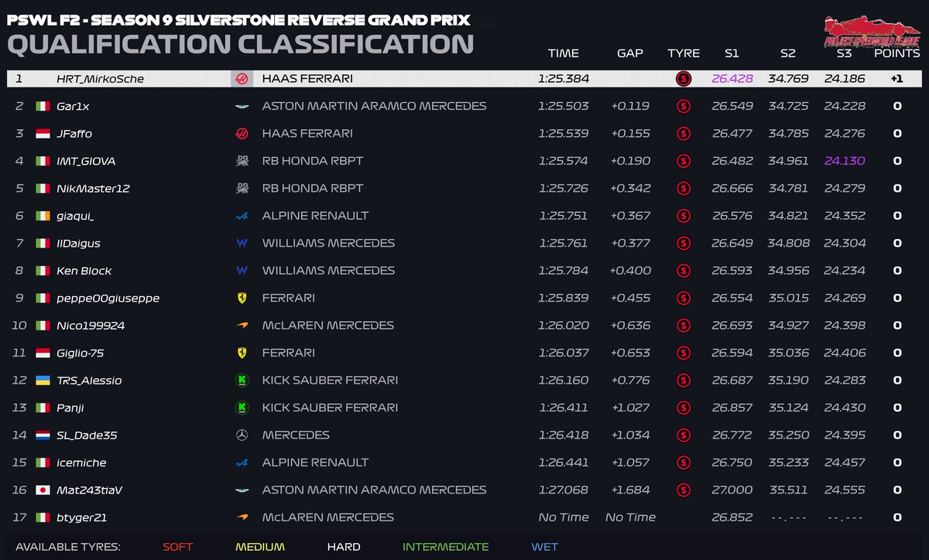This screenshot has width=929, height=560.
Task: Select the McLaren logo beside Nico199924
Action: tap(242, 326)
